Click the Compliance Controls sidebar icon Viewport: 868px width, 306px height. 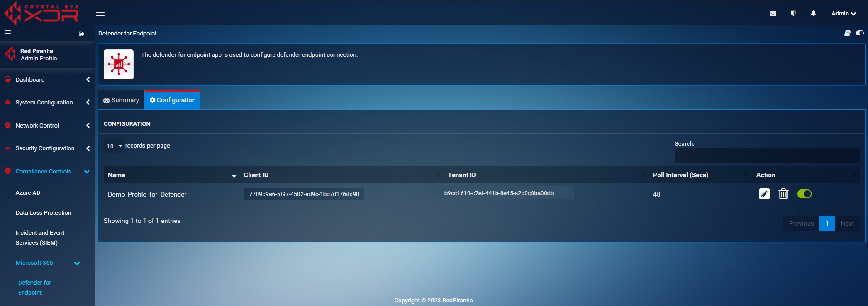click(x=8, y=171)
